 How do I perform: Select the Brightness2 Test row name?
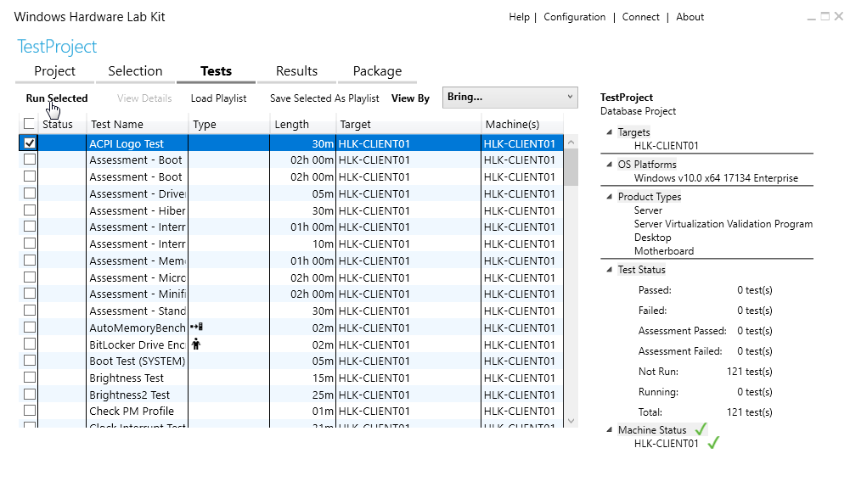click(x=130, y=395)
